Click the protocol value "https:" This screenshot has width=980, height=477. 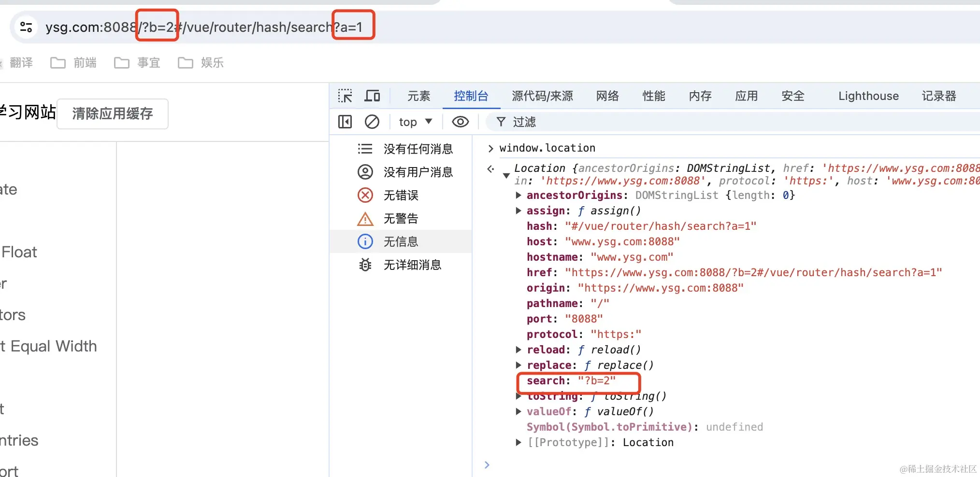click(x=616, y=334)
